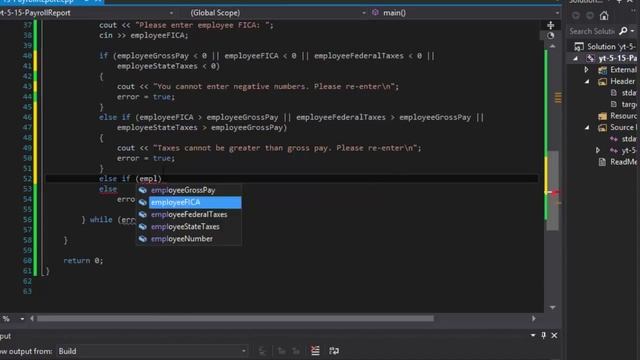640x360 pixels.
Task: Select the yt-5-15-Pa project node
Action: (x=618, y=58)
